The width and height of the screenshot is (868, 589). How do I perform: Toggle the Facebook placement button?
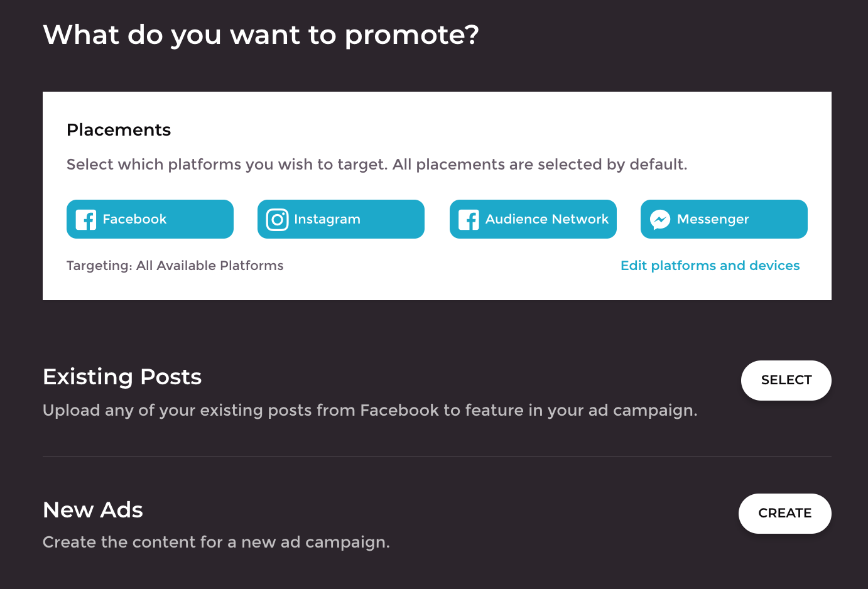[150, 219]
